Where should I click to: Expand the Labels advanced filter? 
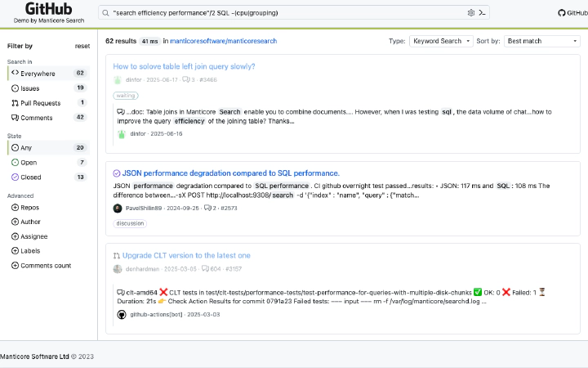click(x=26, y=251)
